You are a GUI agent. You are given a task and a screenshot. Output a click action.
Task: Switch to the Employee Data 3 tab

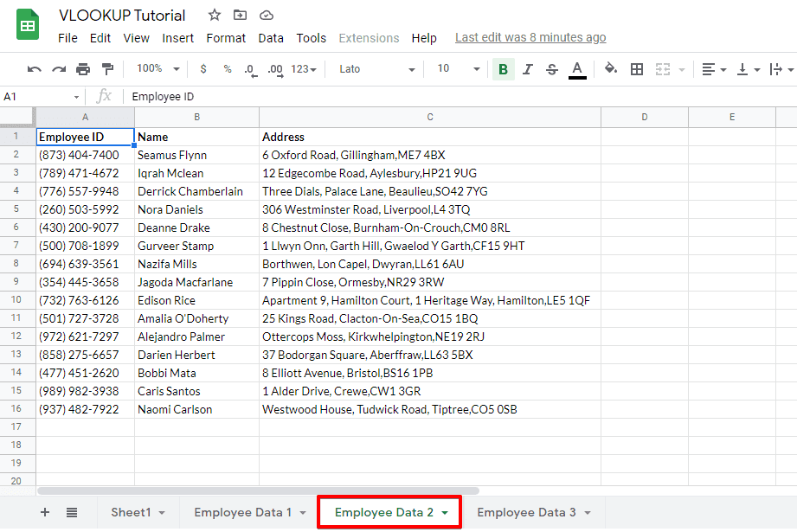528,512
